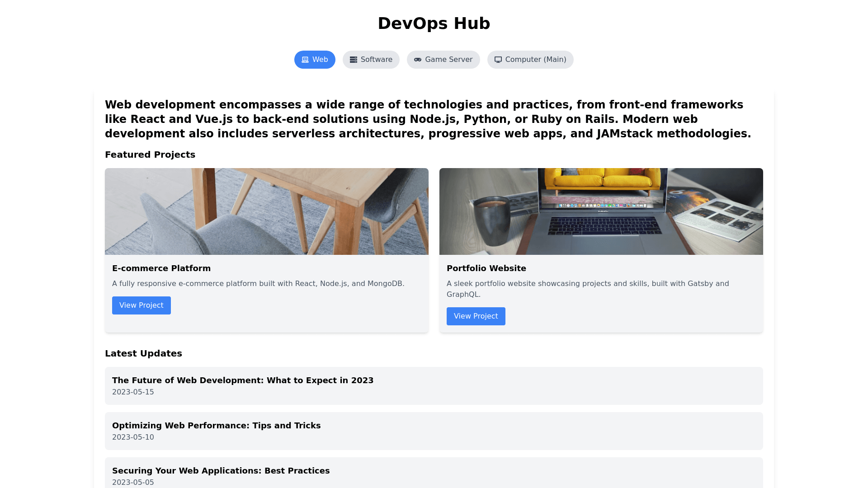
Task: Click the Portfolio Website card title
Action: pyautogui.click(x=486, y=268)
